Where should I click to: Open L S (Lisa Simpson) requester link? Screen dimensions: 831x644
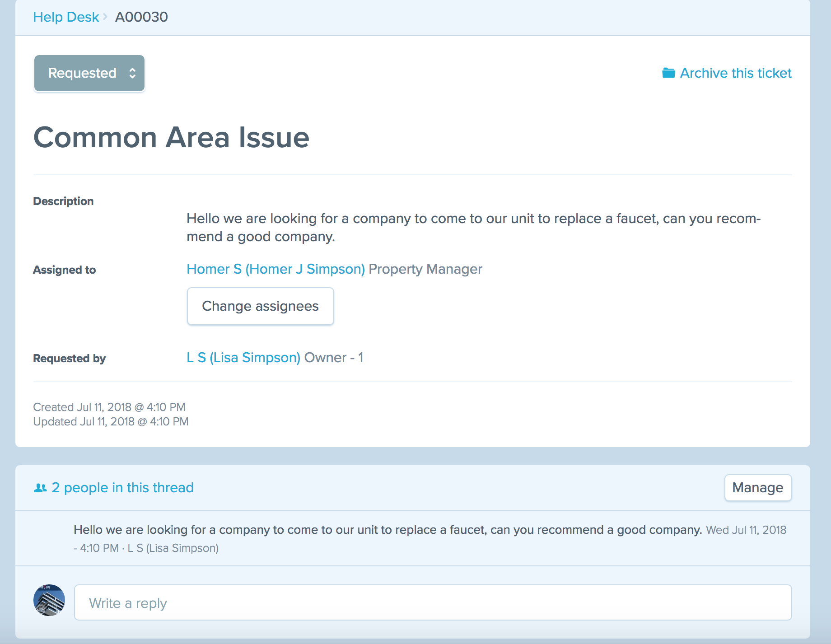[243, 358]
